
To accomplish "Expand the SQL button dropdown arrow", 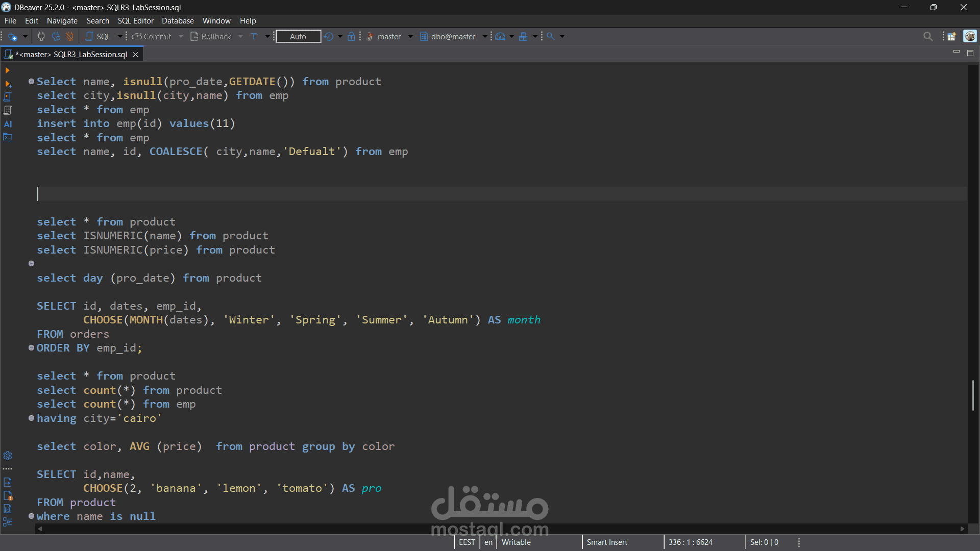I will [x=120, y=37].
